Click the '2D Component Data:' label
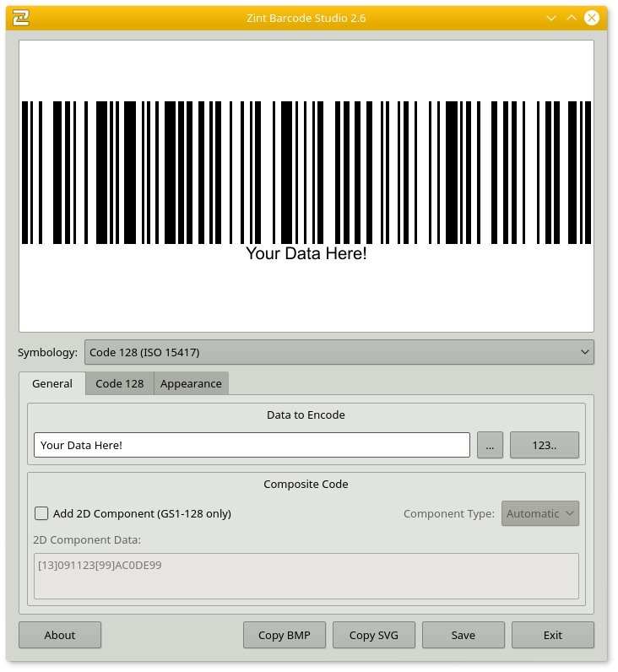This screenshot has height=672, width=618. pos(87,540)
